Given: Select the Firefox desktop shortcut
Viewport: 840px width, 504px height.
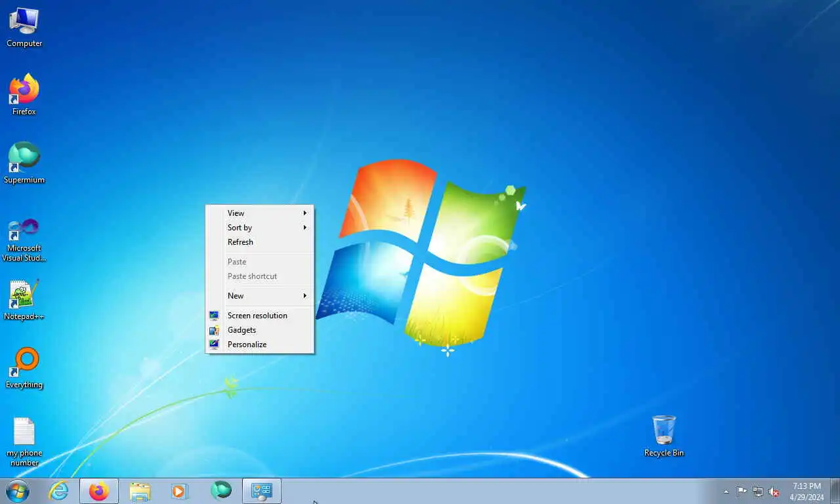Looking at the screenshot, I should coord(24,95).
